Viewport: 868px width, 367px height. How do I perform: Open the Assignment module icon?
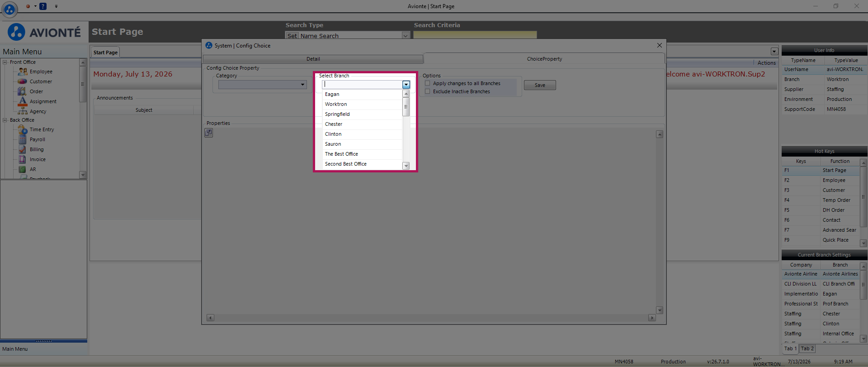coord(23,101)
